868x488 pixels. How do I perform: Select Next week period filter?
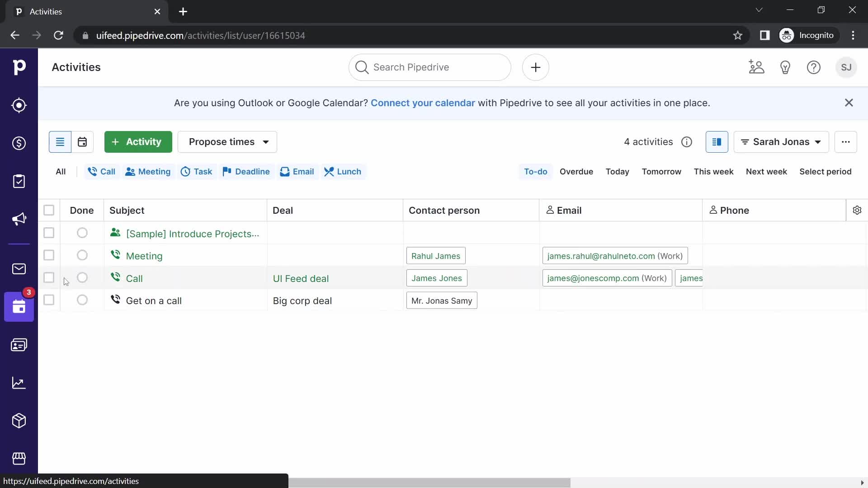click(x=767, y=172)
